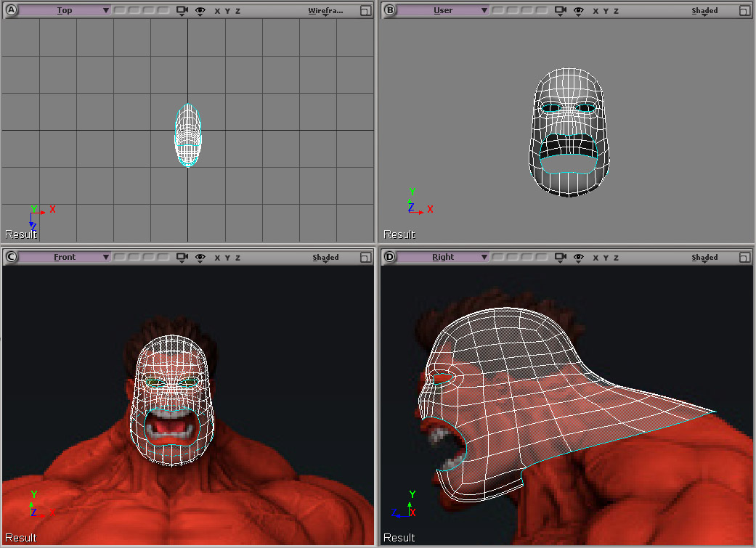Open the camera icon menu in Right viewport
This screenshot has height=548, width=756.
[x=560, y=258]
